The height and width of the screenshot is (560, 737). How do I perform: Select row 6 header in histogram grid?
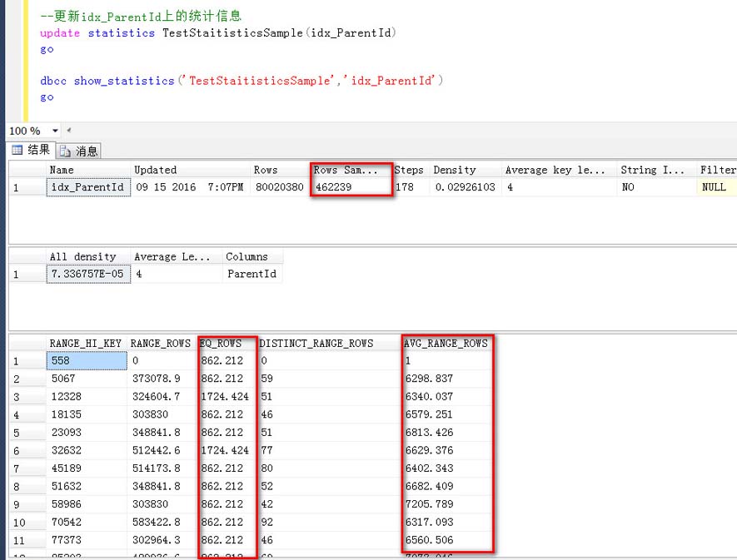pos(27,450)
